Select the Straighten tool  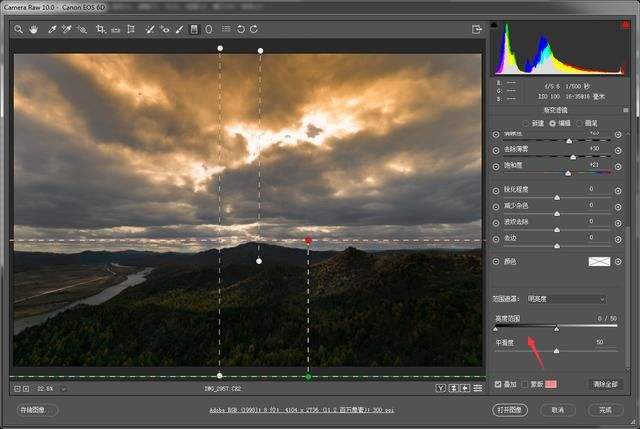coord(116,29)
